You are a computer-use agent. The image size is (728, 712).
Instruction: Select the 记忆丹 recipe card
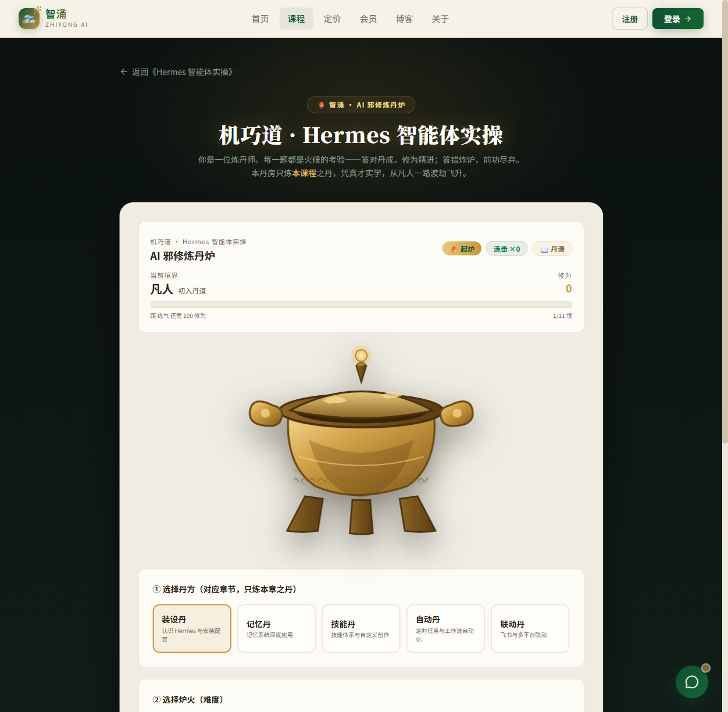click(276, 628)
